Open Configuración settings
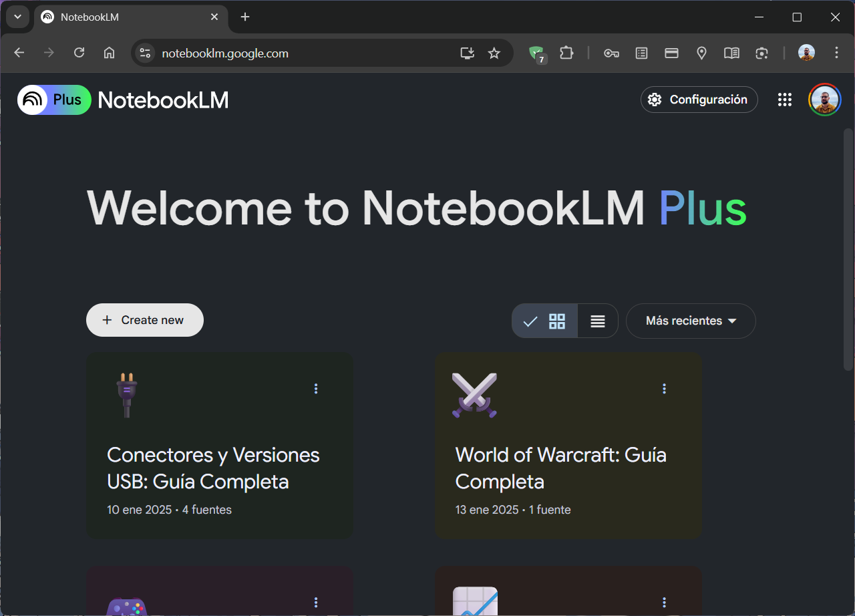This screenshot has width=855, height=616. [x=699, y=100]
